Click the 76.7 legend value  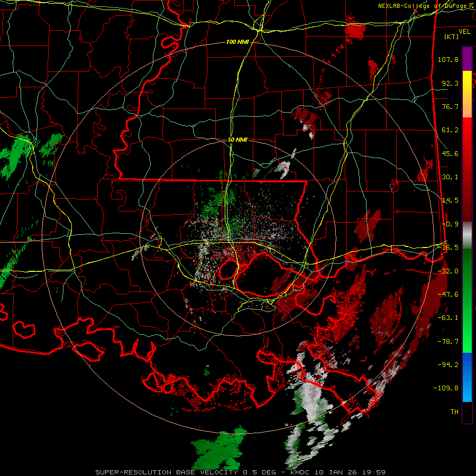(x=450, y=106)
